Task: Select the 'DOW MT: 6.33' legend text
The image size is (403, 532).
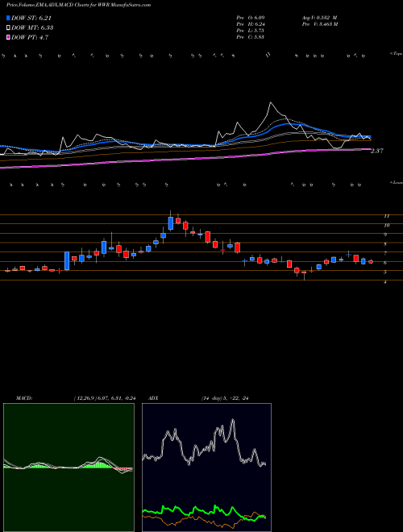Action: [32, 28]
